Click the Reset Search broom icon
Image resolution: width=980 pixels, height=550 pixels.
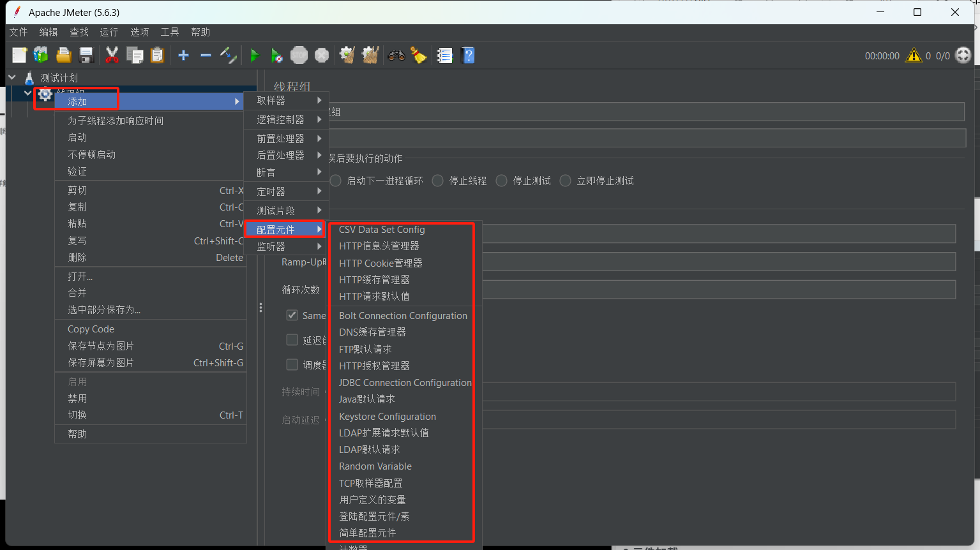pos(419,56)
